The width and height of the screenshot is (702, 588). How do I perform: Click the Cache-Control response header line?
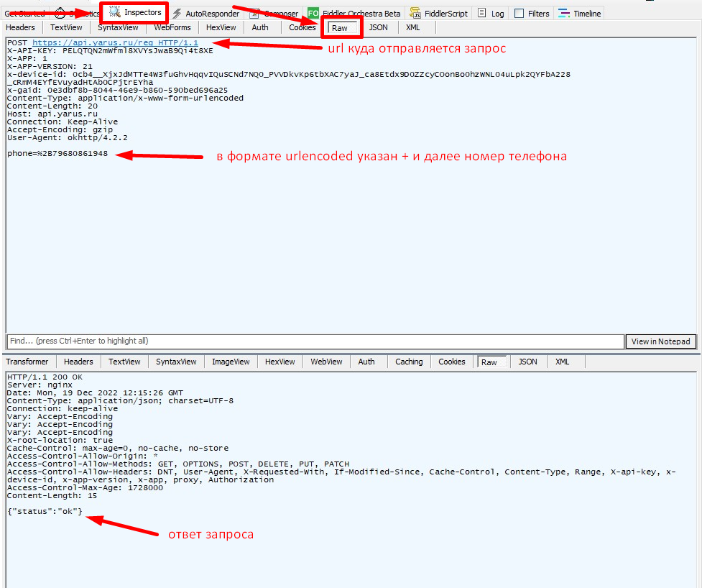coord(118,448)
